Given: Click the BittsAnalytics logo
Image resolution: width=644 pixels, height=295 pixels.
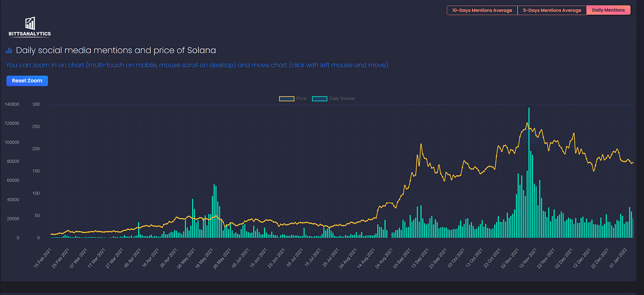Looking at the screenshot, I should (30, 27).
